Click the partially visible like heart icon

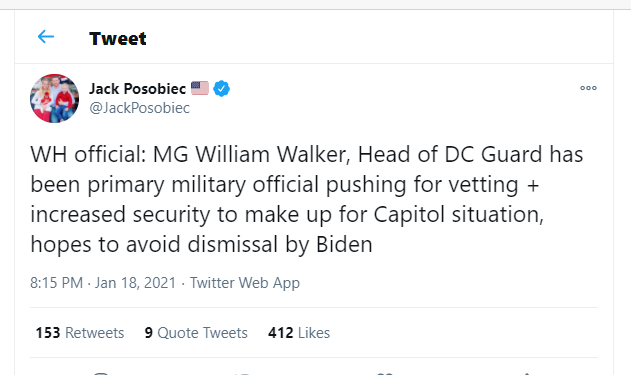(385, 373)
